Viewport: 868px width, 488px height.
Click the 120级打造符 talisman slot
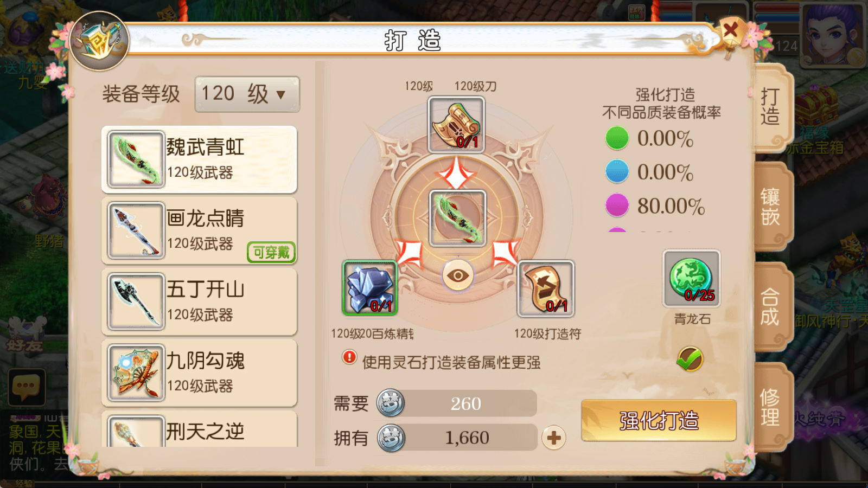pos(546,288)
